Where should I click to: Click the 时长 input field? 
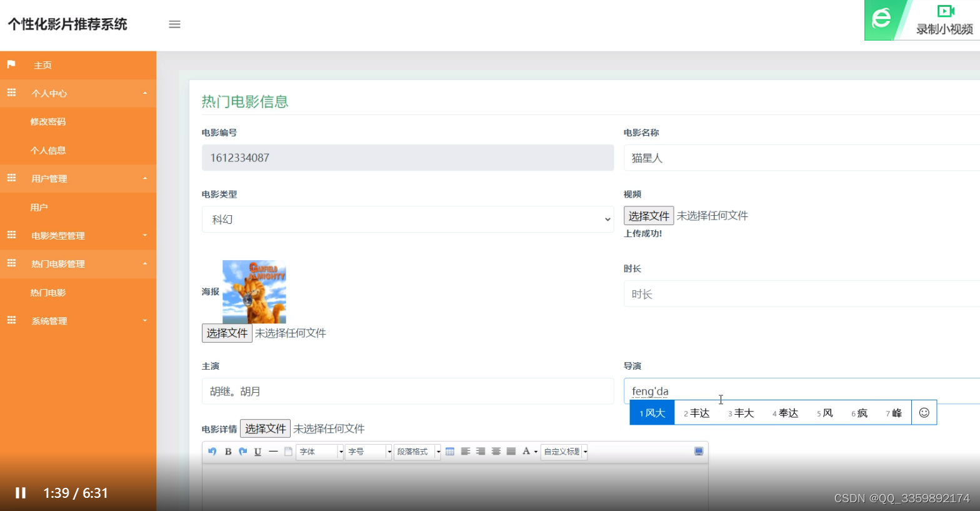[x=802, y=294]
